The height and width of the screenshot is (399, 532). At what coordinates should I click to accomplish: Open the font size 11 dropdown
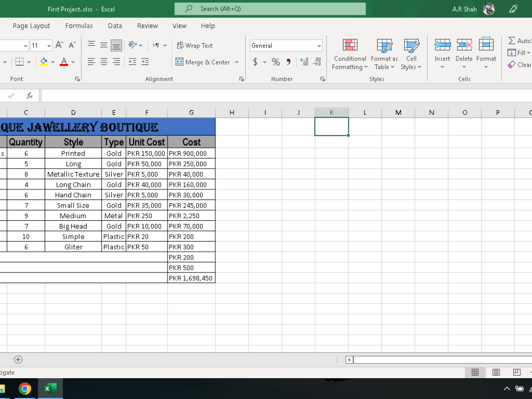pos(49,45)
